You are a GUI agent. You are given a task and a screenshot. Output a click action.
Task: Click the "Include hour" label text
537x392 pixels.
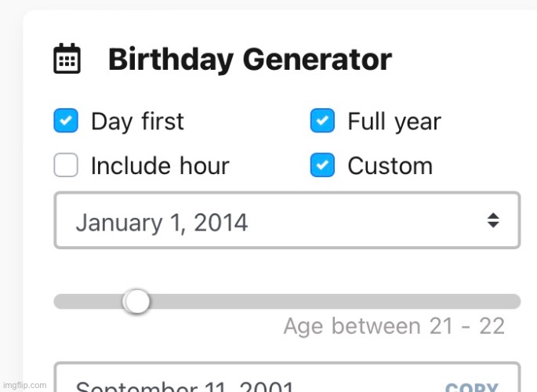click(160, 165)
